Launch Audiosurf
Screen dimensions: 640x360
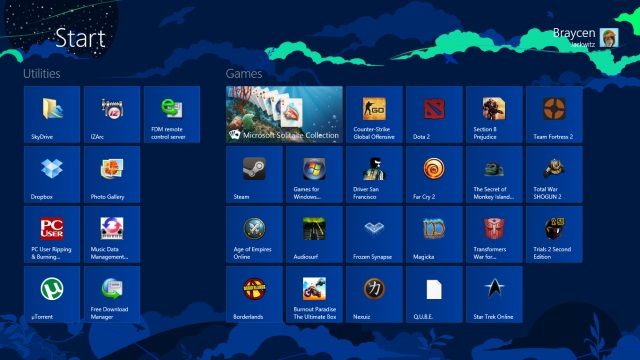(314, 234)
